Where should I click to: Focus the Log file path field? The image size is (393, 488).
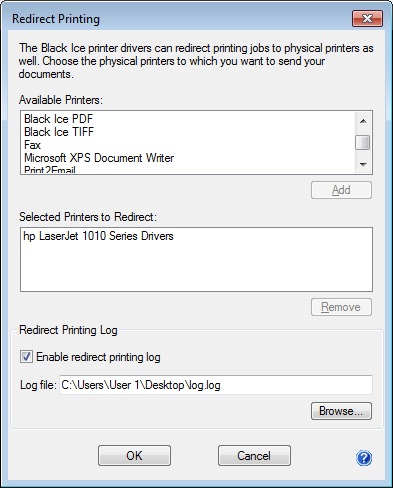[x=216, y=385]
